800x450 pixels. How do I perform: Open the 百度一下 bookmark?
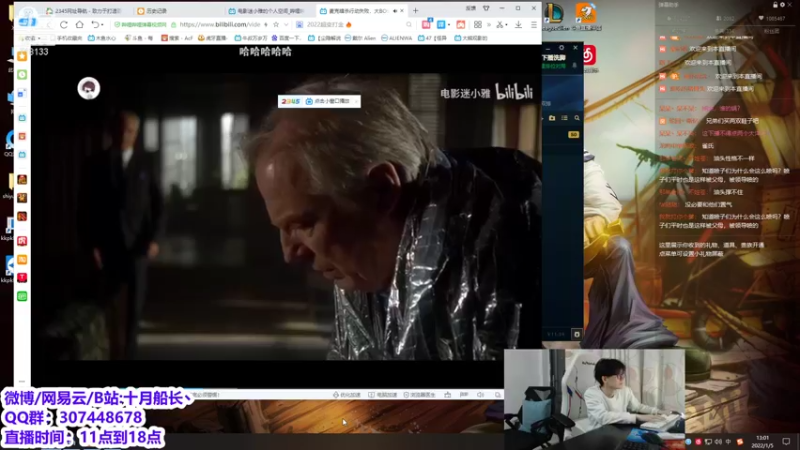pos(286,38)
